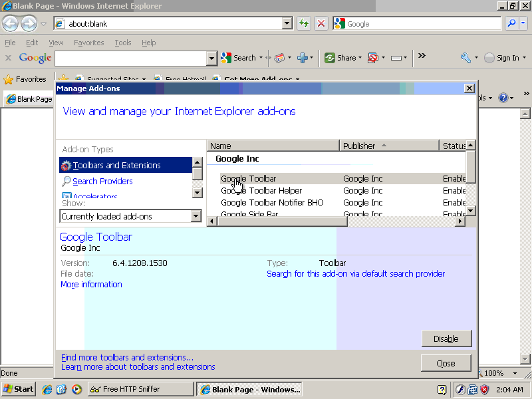Viewport: 532px width, 399px height.
Task: Switch to the Blank Page browser tab
Action: [29, 99]
